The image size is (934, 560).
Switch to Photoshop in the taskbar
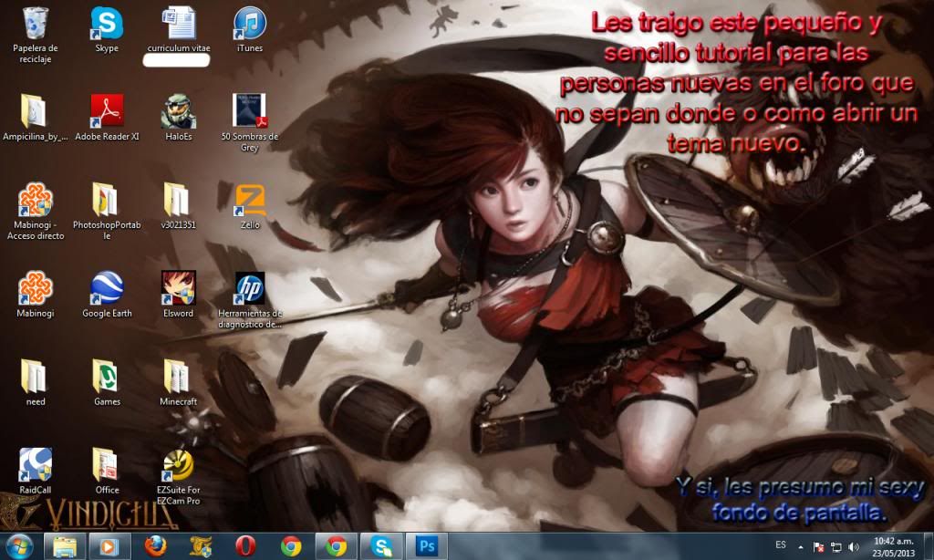[426, 545]
